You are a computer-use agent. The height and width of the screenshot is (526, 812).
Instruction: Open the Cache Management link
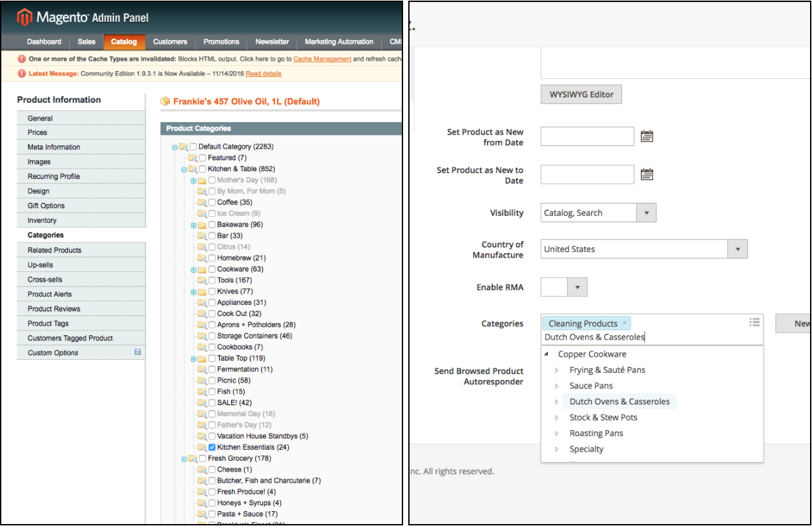[322, 59]
